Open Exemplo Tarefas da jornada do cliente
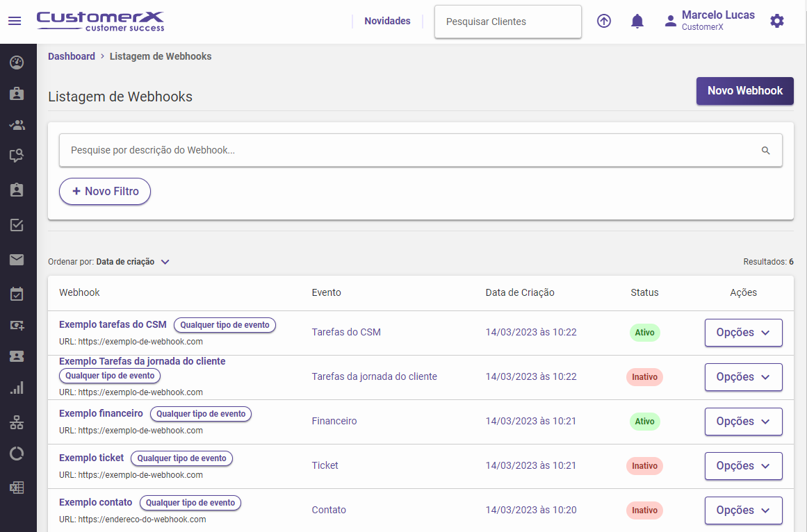The width and height of the screenshot is (807, 532). 142,361
